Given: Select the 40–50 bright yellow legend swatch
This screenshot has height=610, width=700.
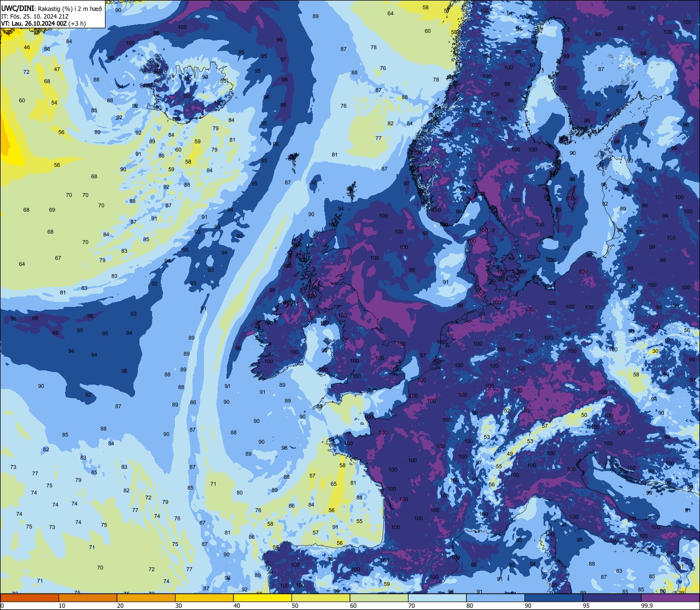Looking at the screenshot, I should pos(262,598).
